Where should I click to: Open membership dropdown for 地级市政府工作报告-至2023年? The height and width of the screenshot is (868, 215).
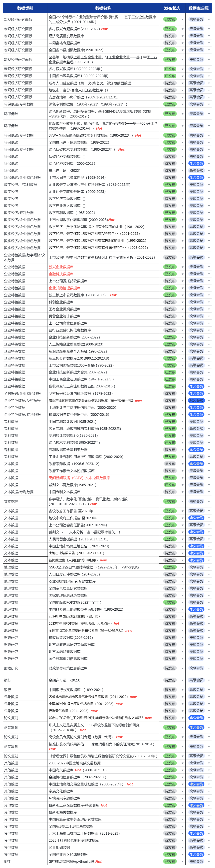(209, 518)
